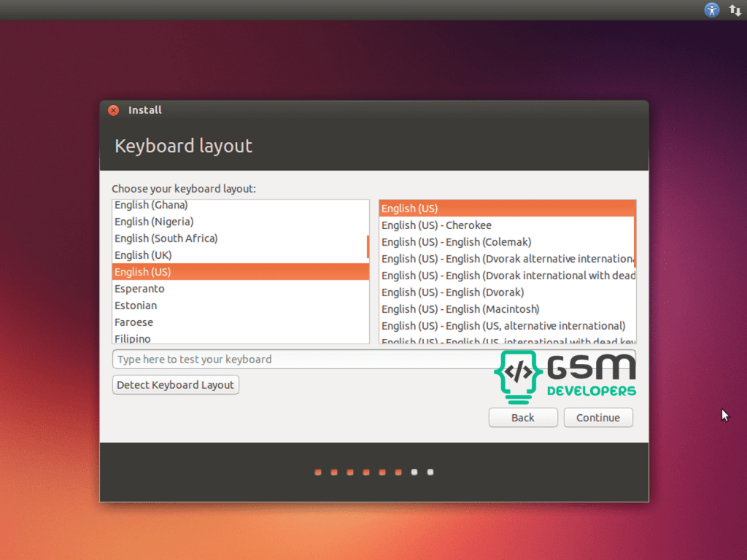Screen dimensions: 747x560
Task: Select English (Macintosh) variant
Action: [460, 309]
